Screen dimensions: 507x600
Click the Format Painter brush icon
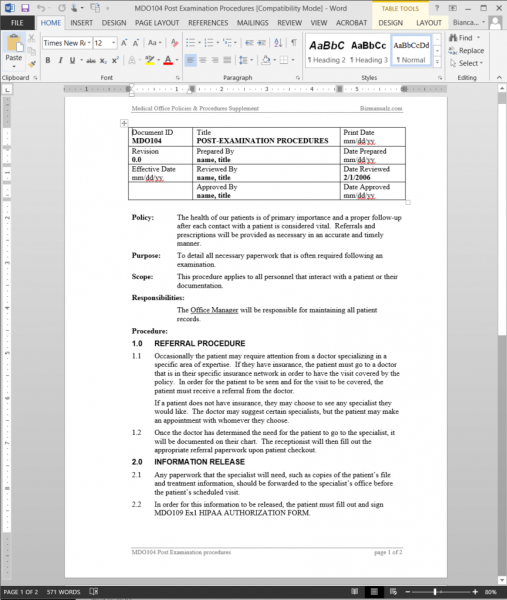point(32,64)
